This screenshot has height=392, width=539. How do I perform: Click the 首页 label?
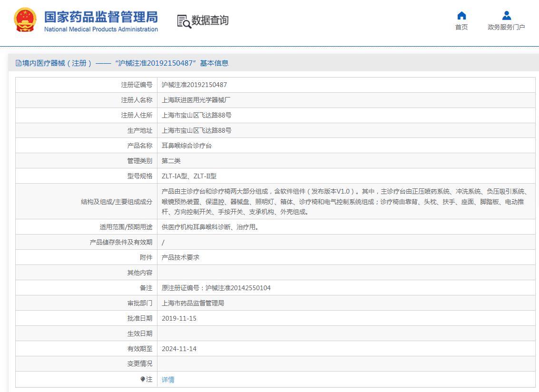click(461, 27)
